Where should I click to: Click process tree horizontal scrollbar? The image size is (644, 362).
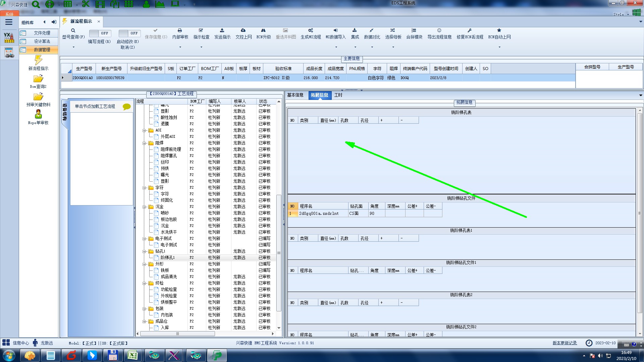(178, 334)
